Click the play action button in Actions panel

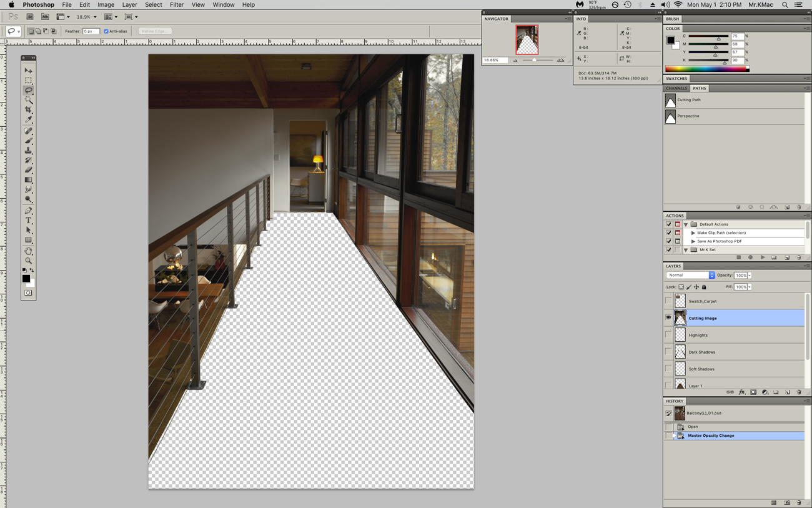762,257
